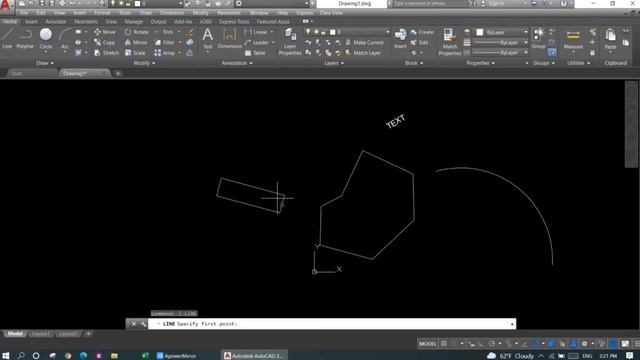Activate the Array command
This screenshot has height=360, width=640.
[165, 53]
